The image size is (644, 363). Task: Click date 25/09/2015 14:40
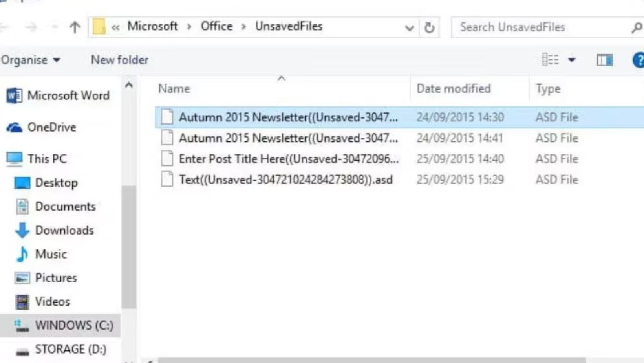point(460,159)
